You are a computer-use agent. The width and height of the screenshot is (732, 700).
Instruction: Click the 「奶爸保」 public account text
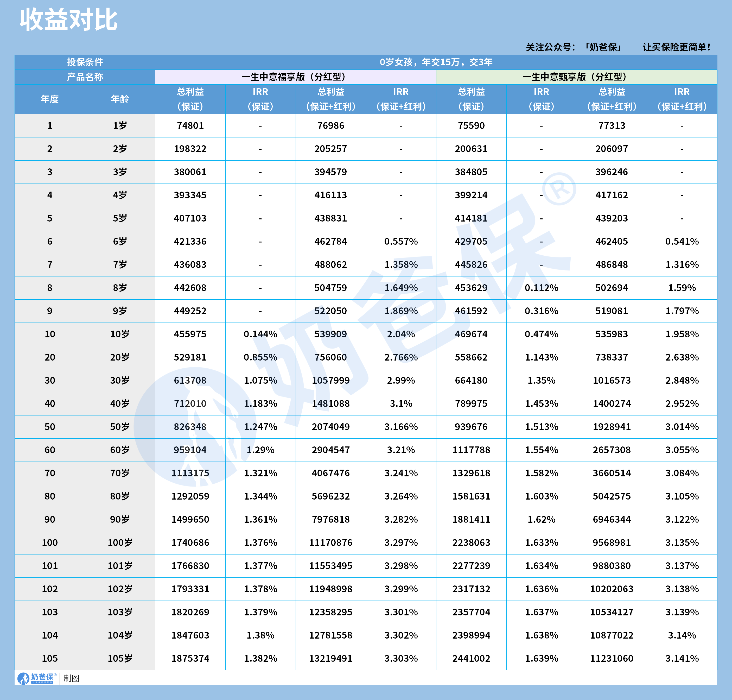point(603,47)
